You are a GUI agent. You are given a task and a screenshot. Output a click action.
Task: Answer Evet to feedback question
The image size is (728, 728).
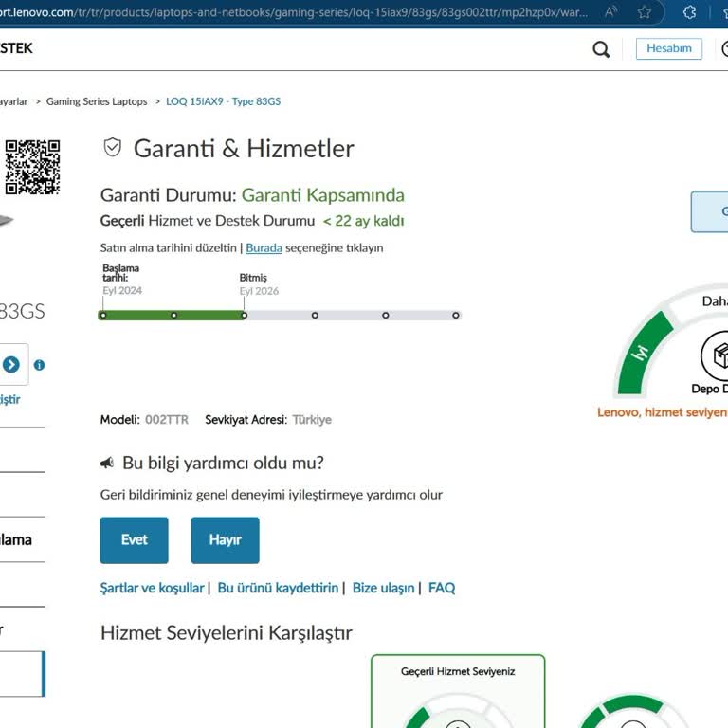coord(135,540)
